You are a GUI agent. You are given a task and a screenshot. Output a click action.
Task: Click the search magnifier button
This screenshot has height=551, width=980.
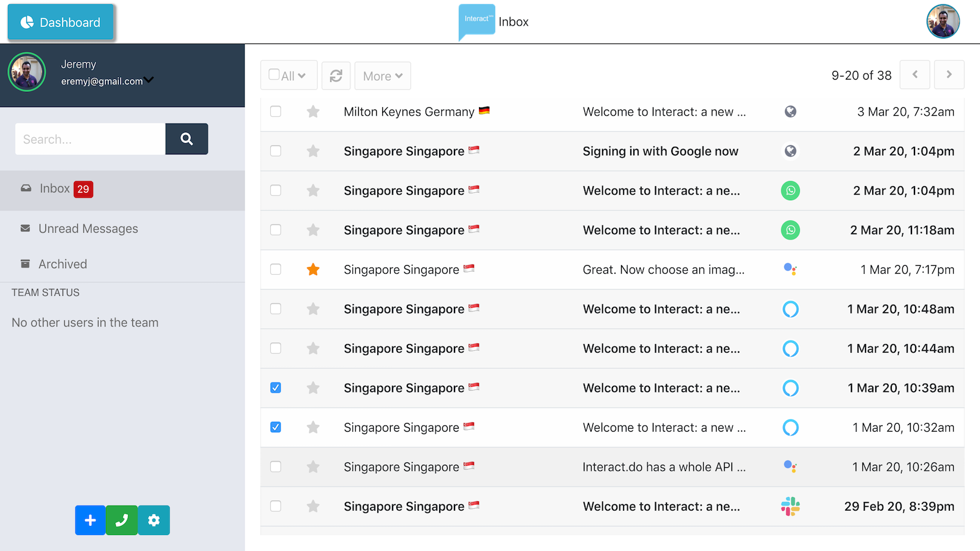coord(187,139)
